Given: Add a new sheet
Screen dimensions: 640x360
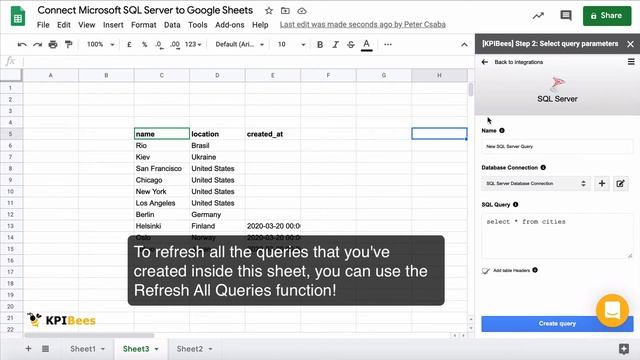Looking at the screenshot, I should (28, 349).
